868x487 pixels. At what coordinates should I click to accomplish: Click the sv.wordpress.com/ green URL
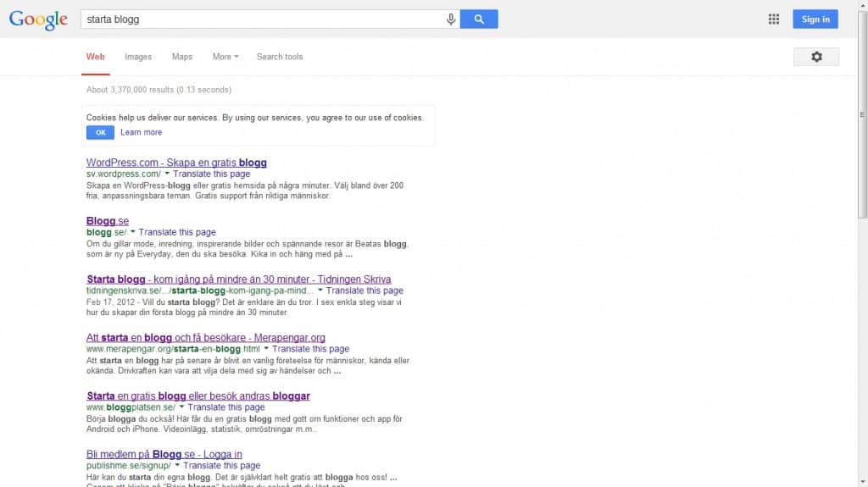point(124,174)
